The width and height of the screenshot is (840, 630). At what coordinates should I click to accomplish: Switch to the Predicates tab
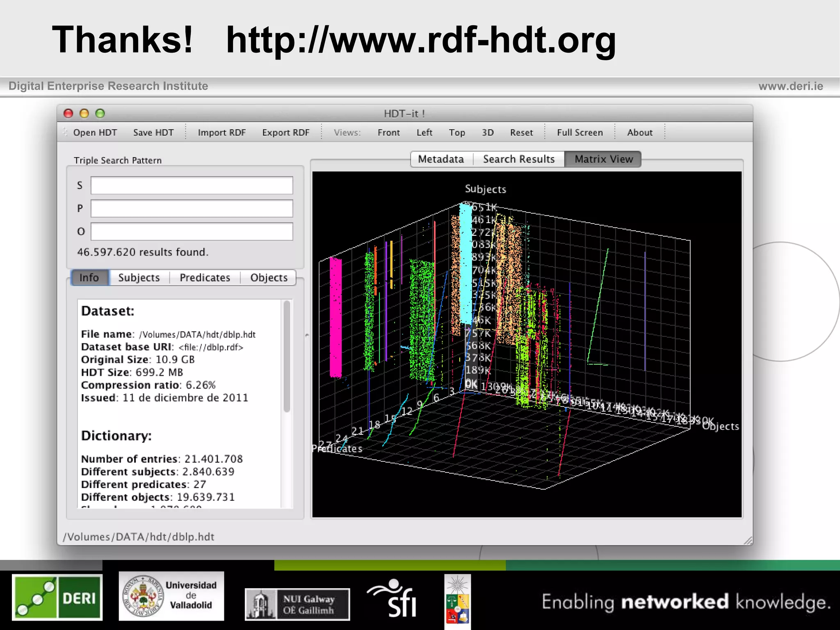(x=205, y=278)
